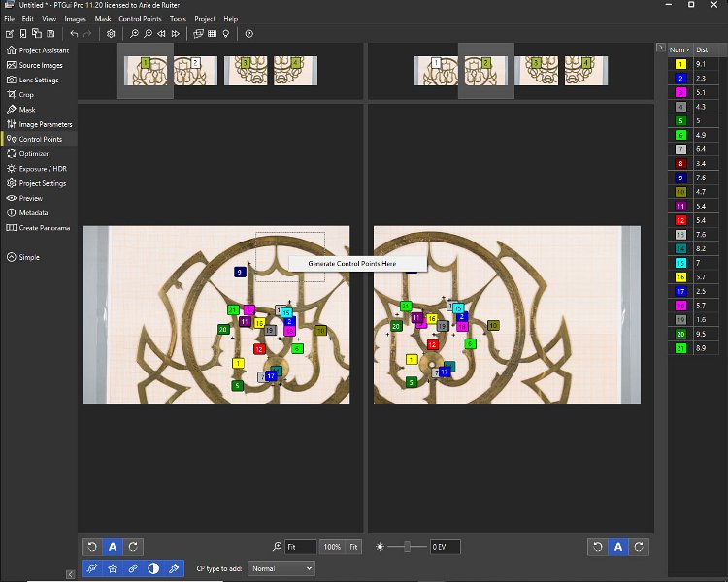Choose Generate Control Points Here
The width and height of the screenshot is (728, 582).
[352, 264]
